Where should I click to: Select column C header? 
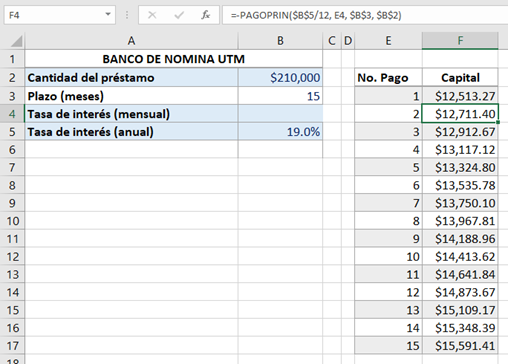pyautogui.click(x=332, y=41)
